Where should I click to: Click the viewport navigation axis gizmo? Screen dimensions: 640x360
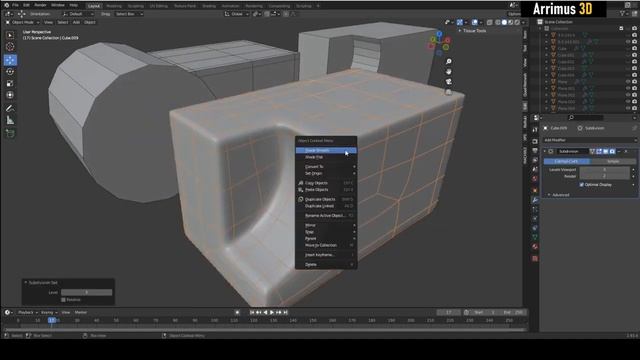(x=439, y=43)
